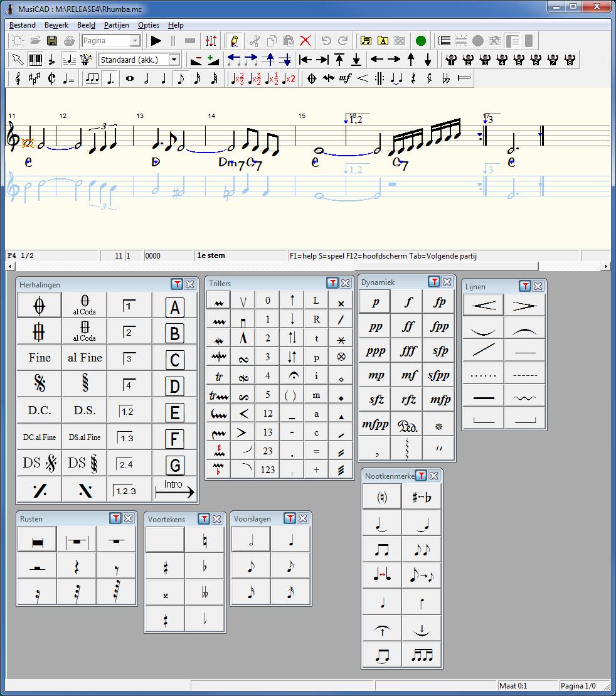616x696 pixels.
Task: Select the crescendo hairpin in Lijnen
Action: (x=484, y=306)
